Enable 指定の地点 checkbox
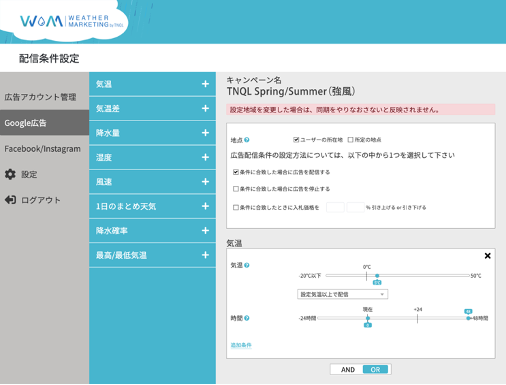 pyautogui.click(x=350, y=140)
